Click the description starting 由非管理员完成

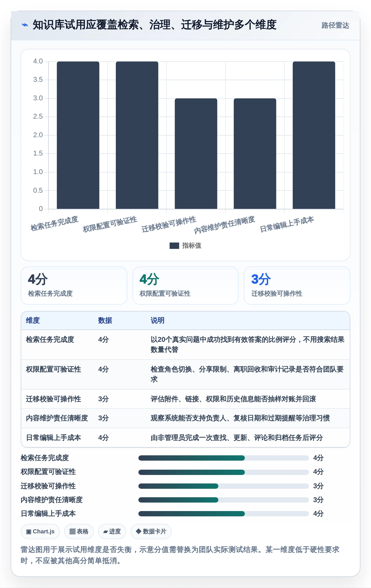click(x=237, y=438)
